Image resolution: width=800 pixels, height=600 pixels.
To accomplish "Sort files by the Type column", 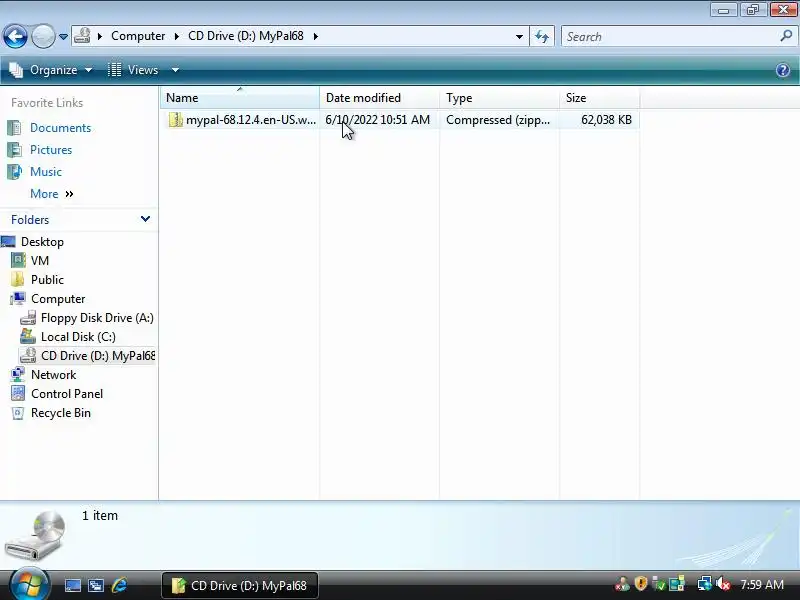I will click(x=499, y=97).
